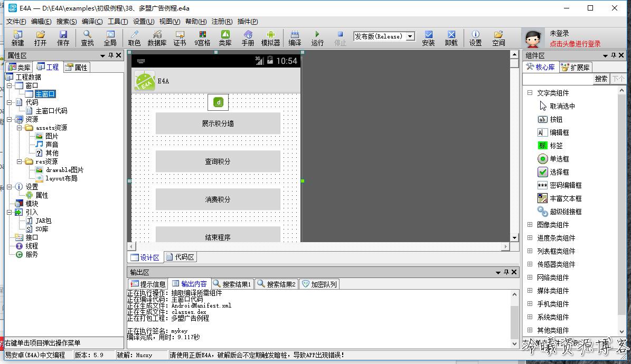This screenshot has height=364, width=631.
Task: Collapse the 窗口 tree node
Action: click(x=10, y=85)
